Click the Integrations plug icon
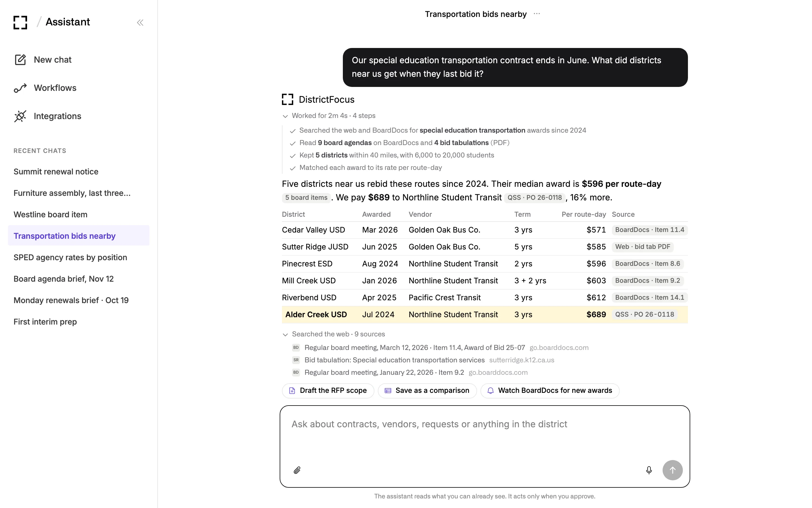This screenshot has width=812, height=508. pyautogui.click(x=20, y=116)
